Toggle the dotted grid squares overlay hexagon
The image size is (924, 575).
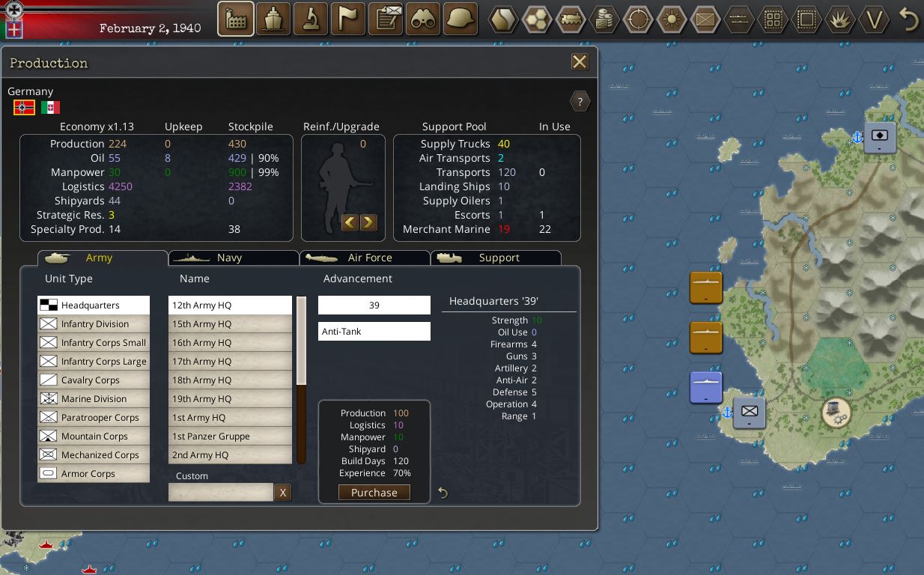(773, 19)
